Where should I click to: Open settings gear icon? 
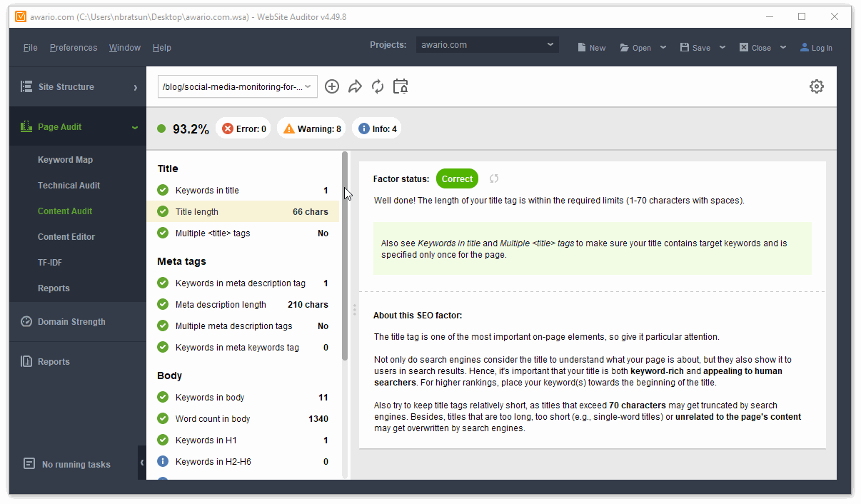(817, 86)
